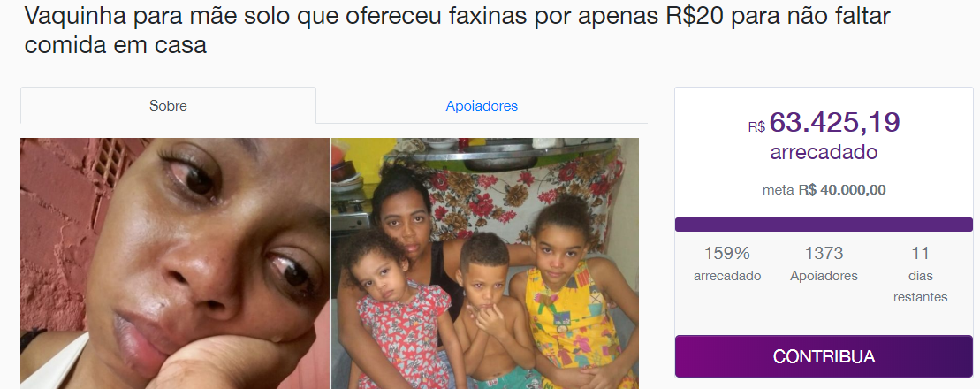Select the 11 dias restantes counter
This screenshot has width=980, height=389.
click(x=920, y=274)
